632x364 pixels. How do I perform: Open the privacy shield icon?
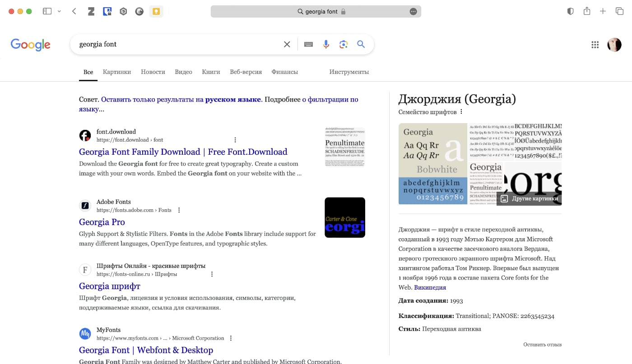pyautogui.click(x=571, y=11)
